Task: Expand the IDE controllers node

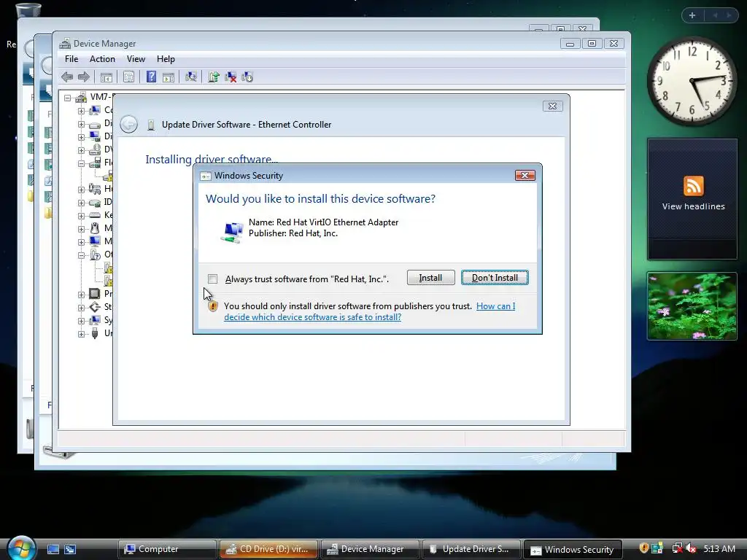Action: pos(81,203)
